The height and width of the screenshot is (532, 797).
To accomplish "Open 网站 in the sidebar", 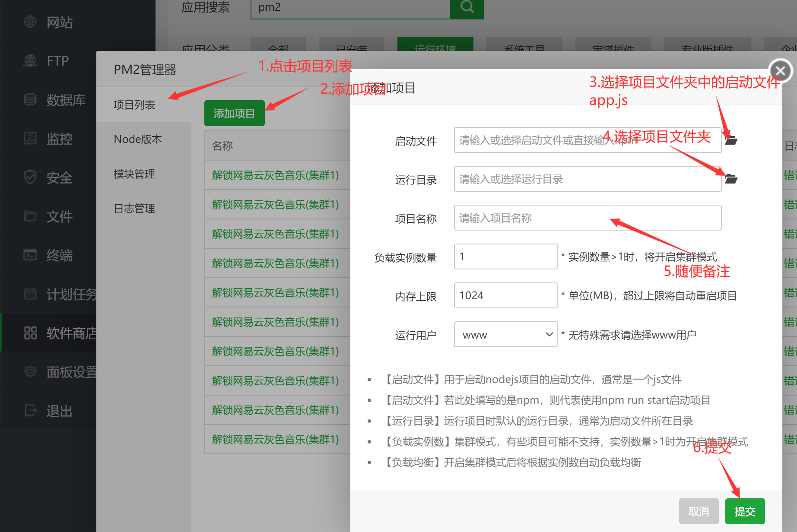I will click(x=60, y=22).
